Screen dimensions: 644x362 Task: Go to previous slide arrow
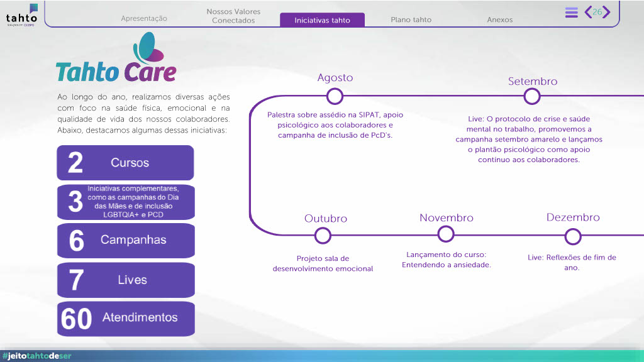[588, 12]
